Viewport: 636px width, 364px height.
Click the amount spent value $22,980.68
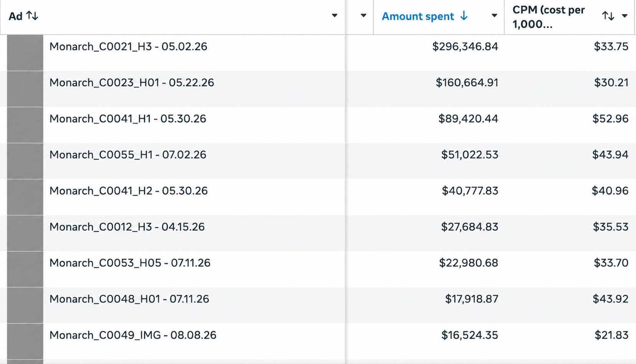[x=469, y=263]
